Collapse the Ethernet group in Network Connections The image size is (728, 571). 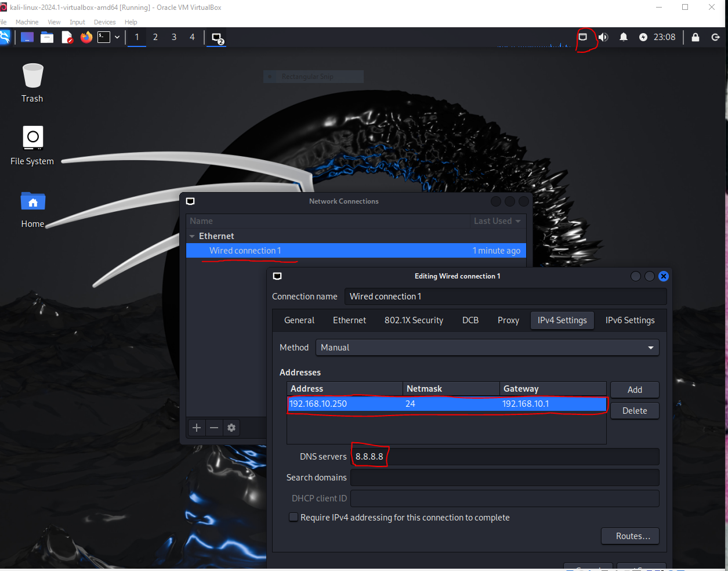tap(192, 236)
